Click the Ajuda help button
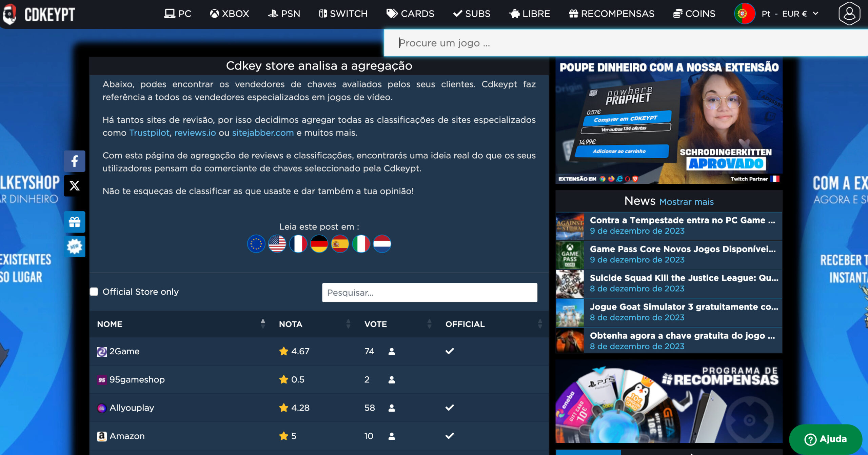The width and height of the screenshot is (868, 455). [x=825, y=439]
